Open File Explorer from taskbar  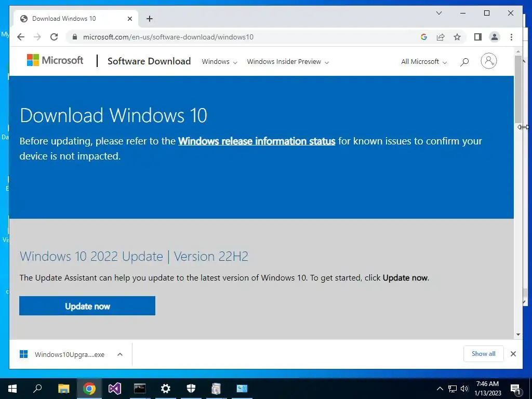tap(63, 389)
